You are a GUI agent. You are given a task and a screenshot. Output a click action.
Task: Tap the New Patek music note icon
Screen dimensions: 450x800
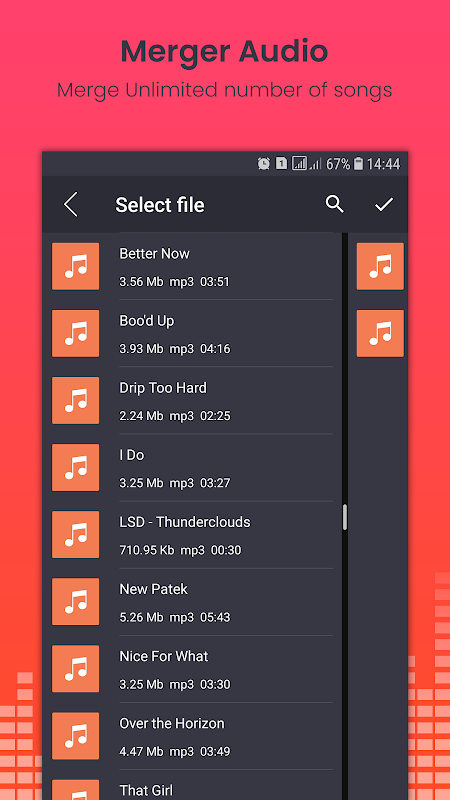click(76, 602)
